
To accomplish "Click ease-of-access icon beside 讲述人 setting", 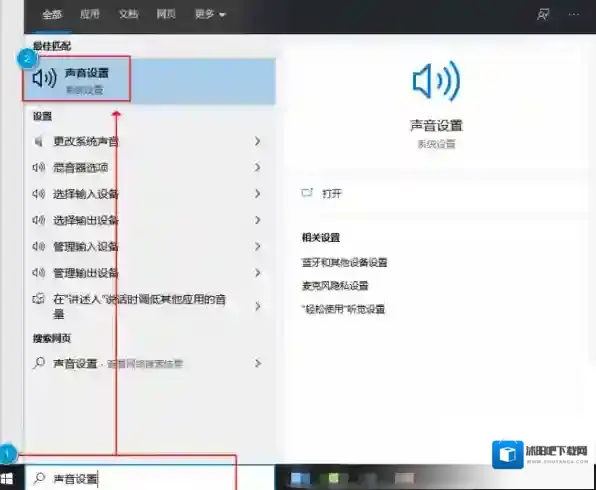I will [x=38, y=299].
